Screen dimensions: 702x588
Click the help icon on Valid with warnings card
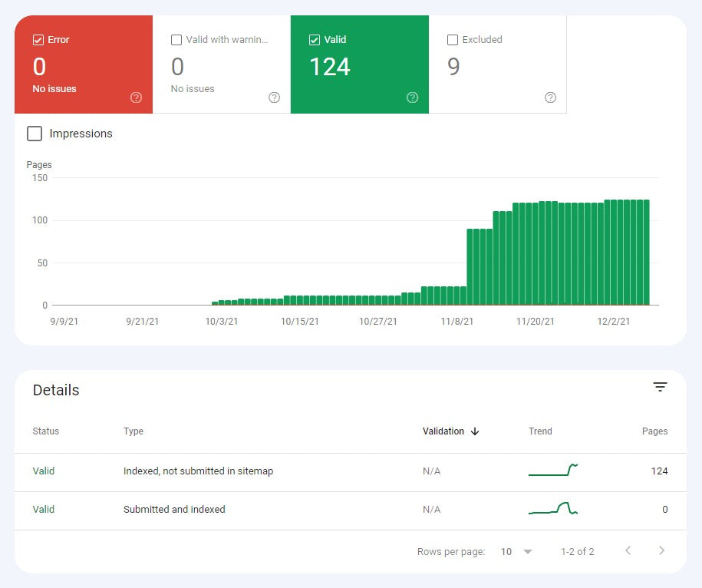pos(274,97)
